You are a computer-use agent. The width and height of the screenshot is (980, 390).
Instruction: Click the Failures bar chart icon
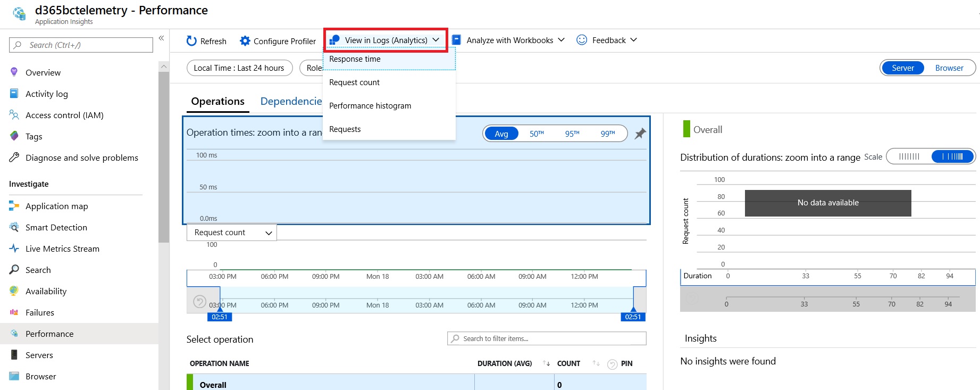14,312
